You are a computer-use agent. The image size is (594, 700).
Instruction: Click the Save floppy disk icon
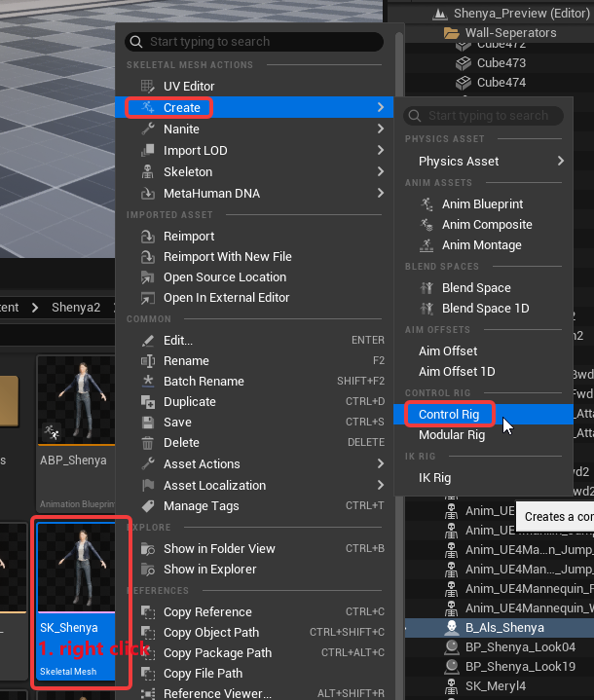pos(147,423)
